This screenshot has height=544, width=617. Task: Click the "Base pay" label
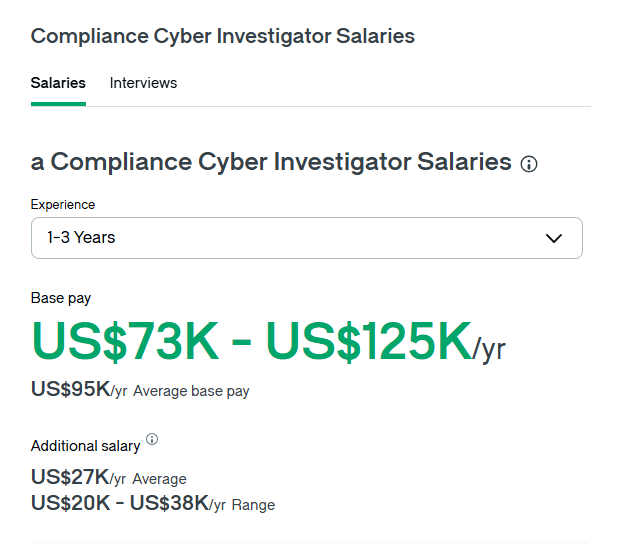tap(61, 298)
